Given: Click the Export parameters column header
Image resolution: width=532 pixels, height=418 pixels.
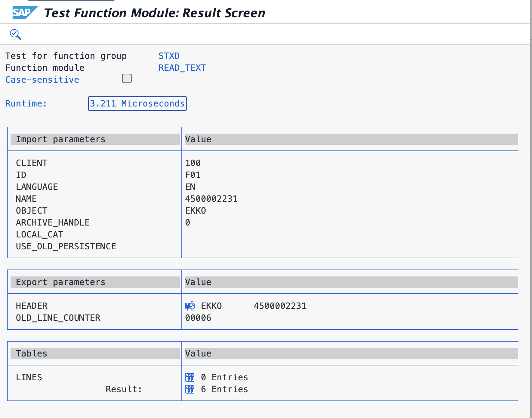Looking at the screenshot, I should tap(95, 282).
